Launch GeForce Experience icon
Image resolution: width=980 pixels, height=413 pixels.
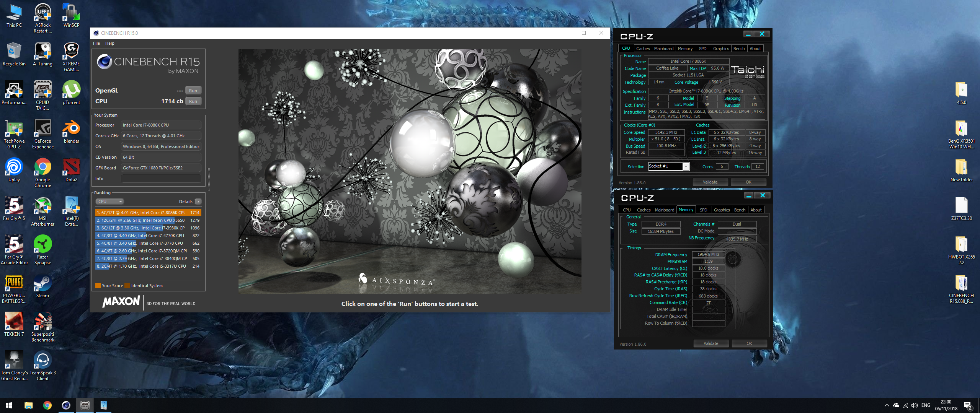coord(43,134)
